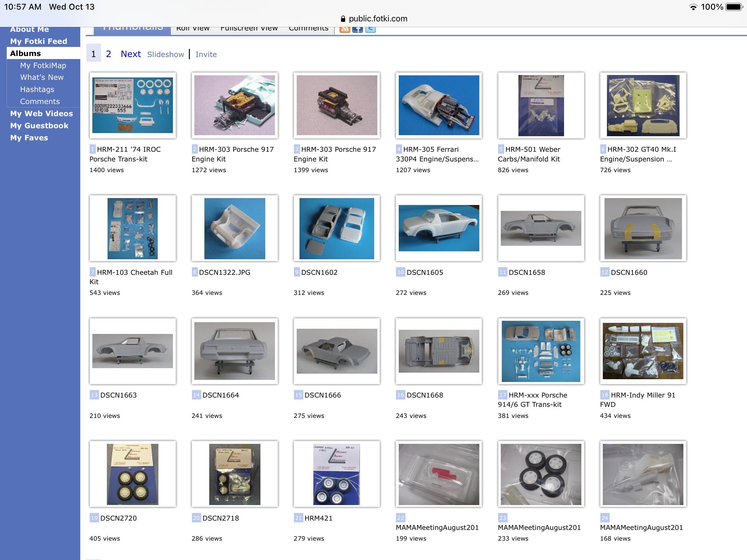The image size is (747, 560).
Task: Open My Guestbook in sidebar
Action: click(39, 125)
